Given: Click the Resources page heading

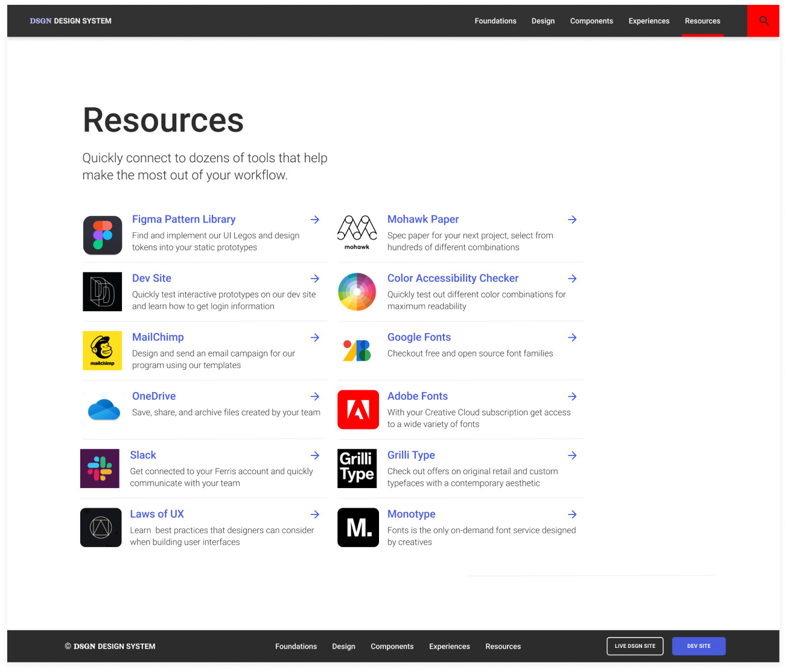Looking at the screenshot, I should point(164,120).
